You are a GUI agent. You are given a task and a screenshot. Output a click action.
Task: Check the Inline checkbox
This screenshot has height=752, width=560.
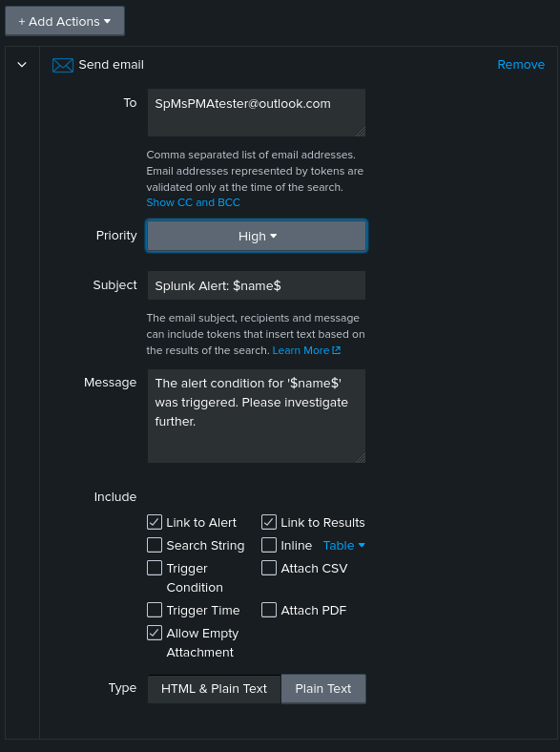point(269,545)
